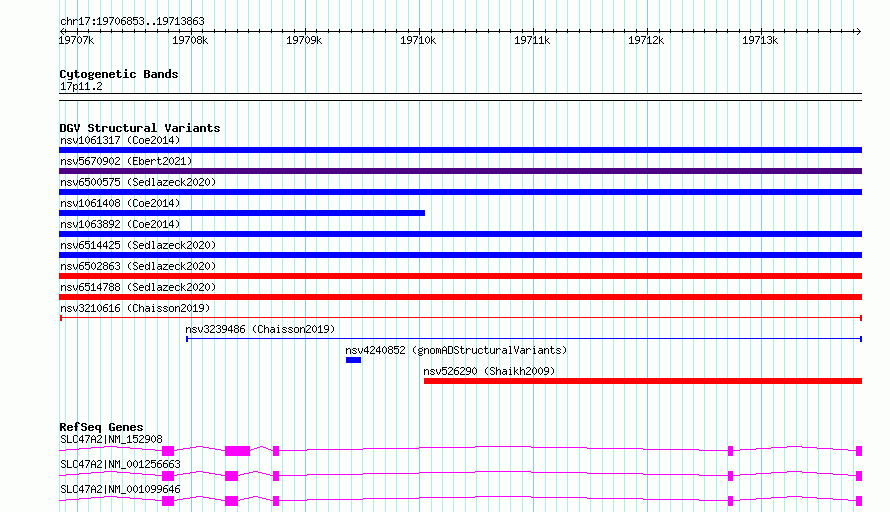Click the nsv3239486 (Chaisson2019) label
This screenshot has height=512, width=890.
coord(260,329)
